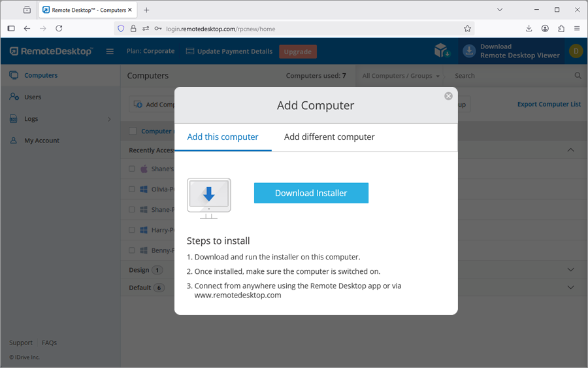Click the computers Search field
This screenshot has width=588, height=368.
pos(510,76)
